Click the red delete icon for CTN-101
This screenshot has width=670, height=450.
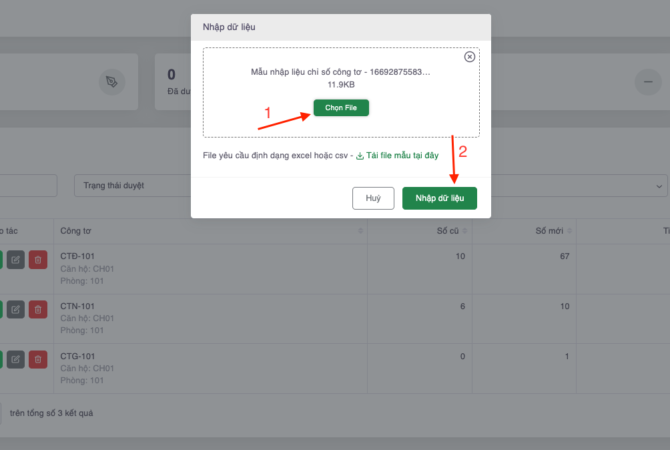37,309
